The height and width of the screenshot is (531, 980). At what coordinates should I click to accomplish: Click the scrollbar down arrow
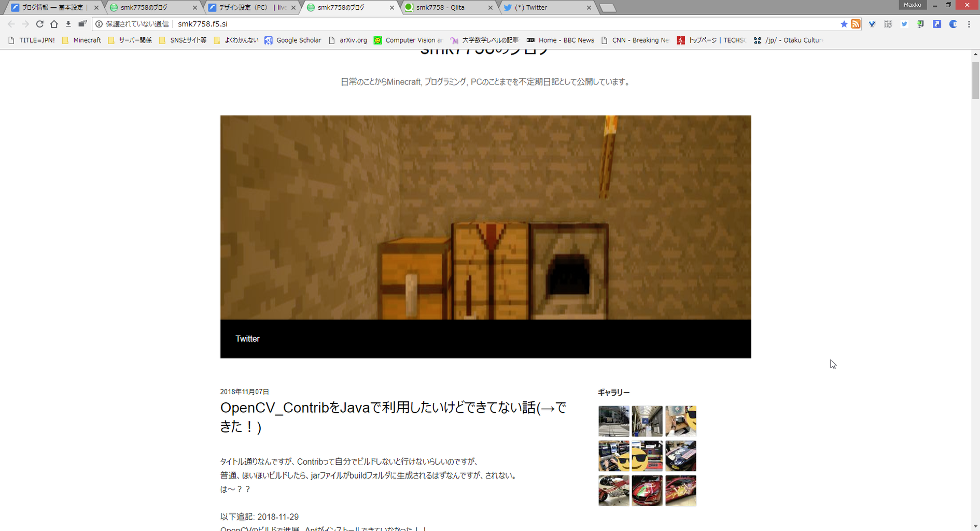tap(975, 526)
